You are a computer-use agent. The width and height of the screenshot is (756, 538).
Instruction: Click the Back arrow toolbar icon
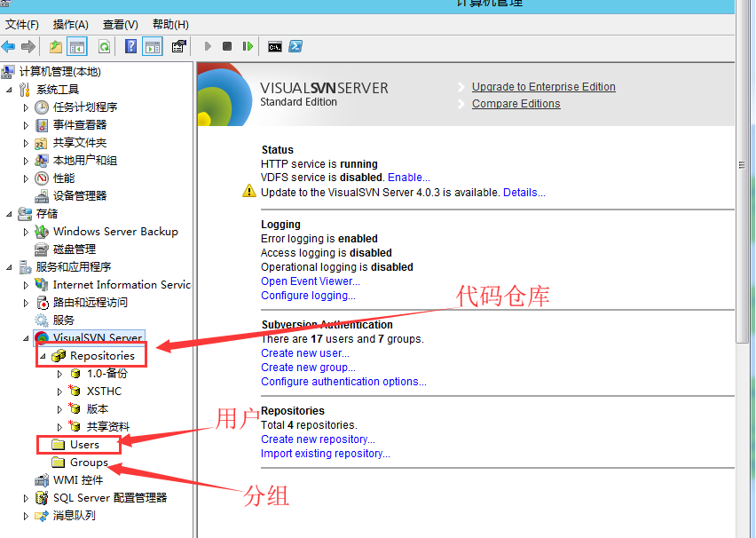point(8,47)
